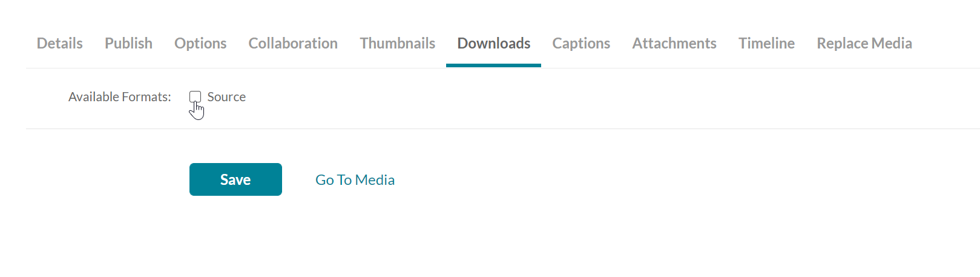This screenshot has width=980, height=277.
Task: Show caption settings via the Captions tab
Action: 581,43
